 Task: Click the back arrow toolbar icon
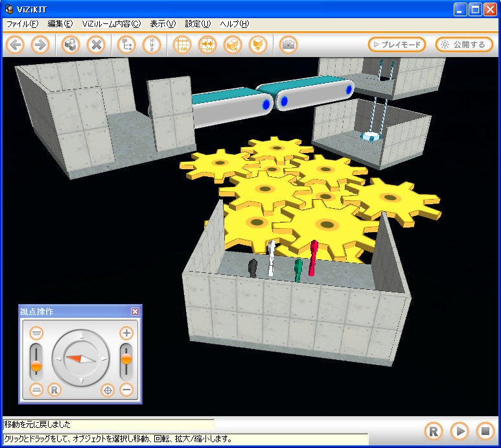[x=16, y=45]
